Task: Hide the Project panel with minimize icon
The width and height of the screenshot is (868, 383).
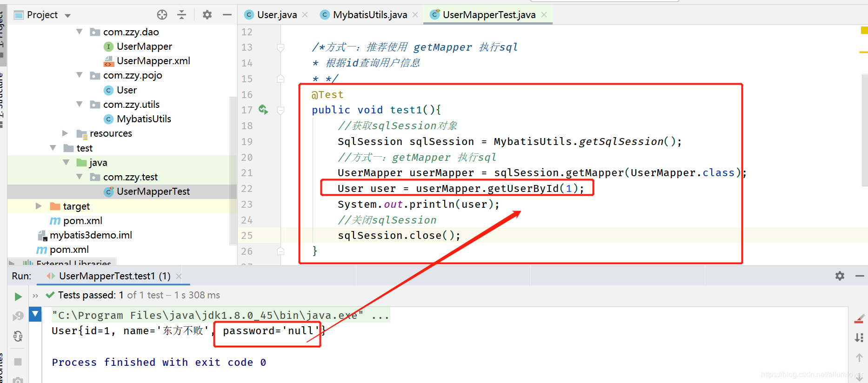Action: click(x=227, y=15)
